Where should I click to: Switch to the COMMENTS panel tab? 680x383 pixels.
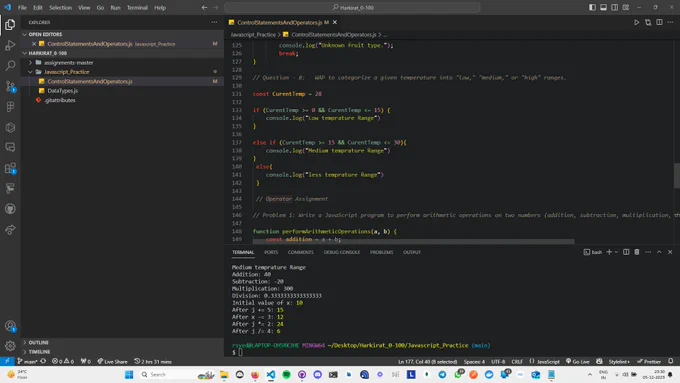pyautogui.click(x=301, y=252)
